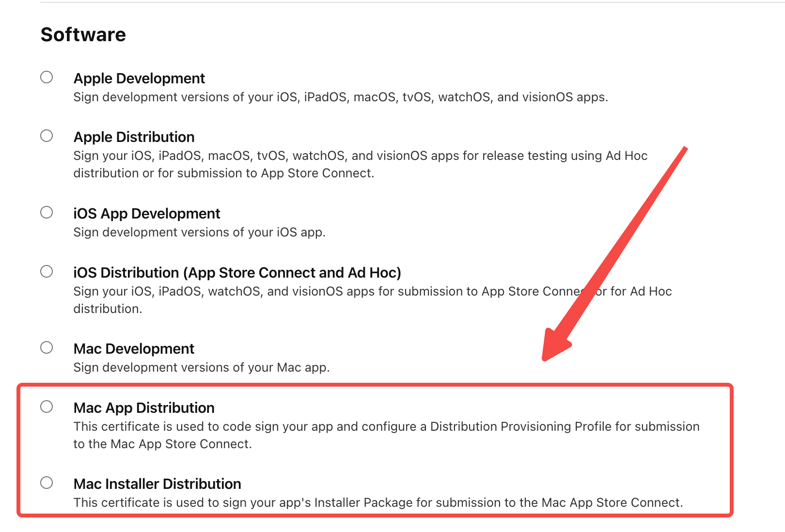
Task: Click the 'Mac Installer Distribution' label
Action: tap(157, 484)
